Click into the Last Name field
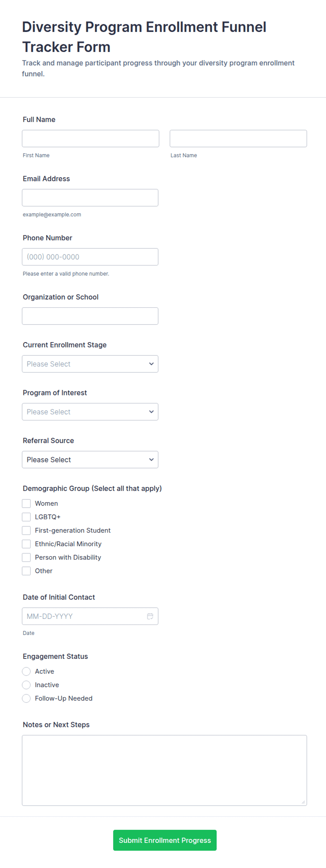Image resolution: width=326 pixels, height=868 pixels. 238,139
